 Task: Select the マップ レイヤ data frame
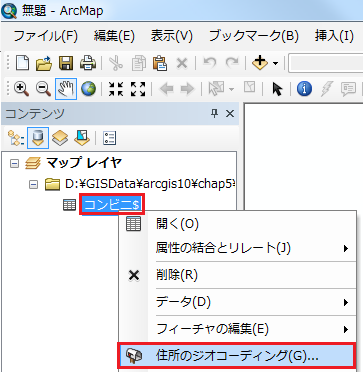[x=84, y=163]
